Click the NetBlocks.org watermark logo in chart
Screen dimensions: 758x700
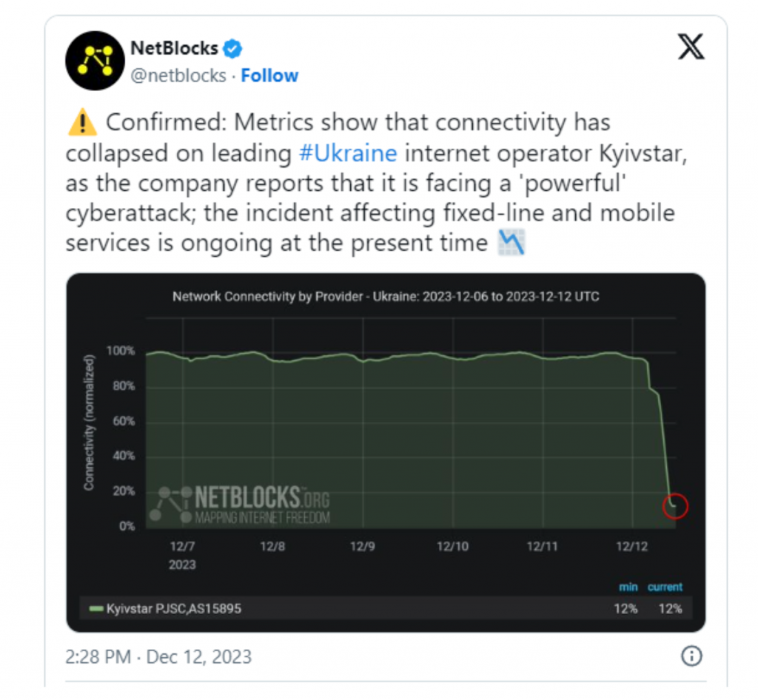pos(240,505)
